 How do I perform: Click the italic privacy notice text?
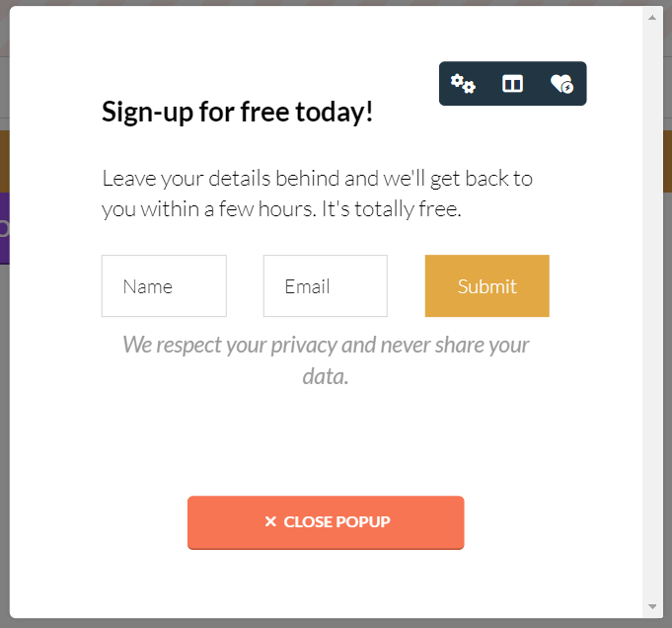pos(326,360)
